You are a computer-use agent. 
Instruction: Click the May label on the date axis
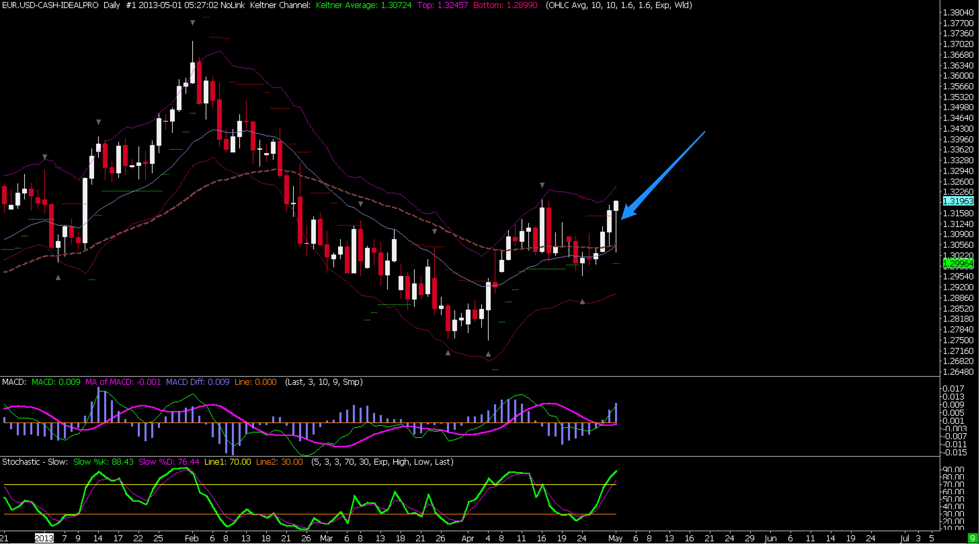(615, 538)
